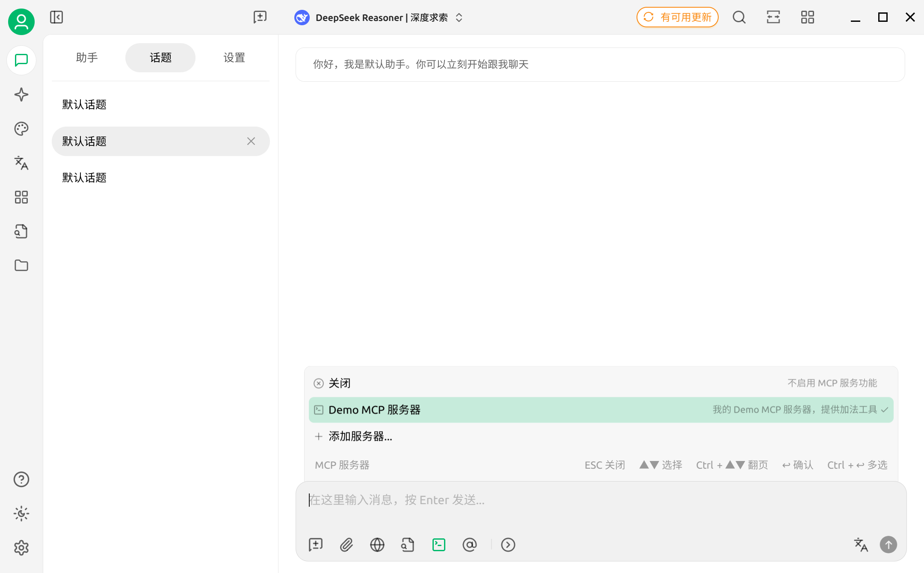Switch to the 助手 tab
Screen dimensions: 924x573
87,58
